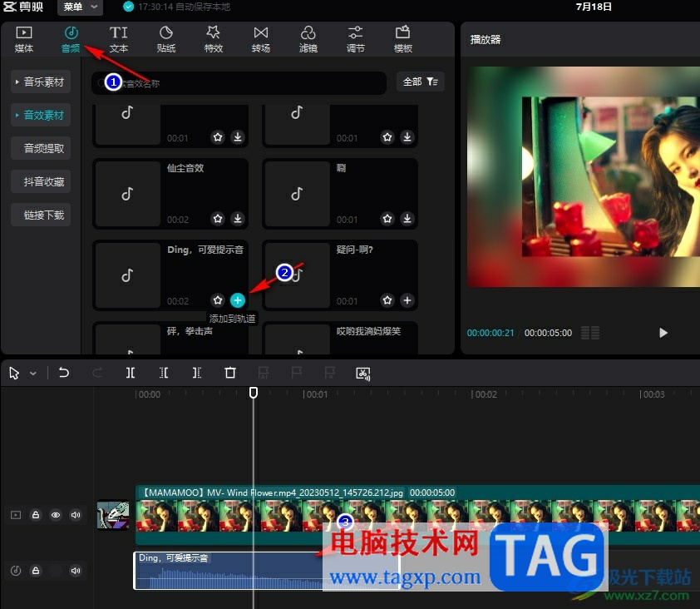Redo the last undone edit
The image size is (700, 609).
(x=97, y=373)
